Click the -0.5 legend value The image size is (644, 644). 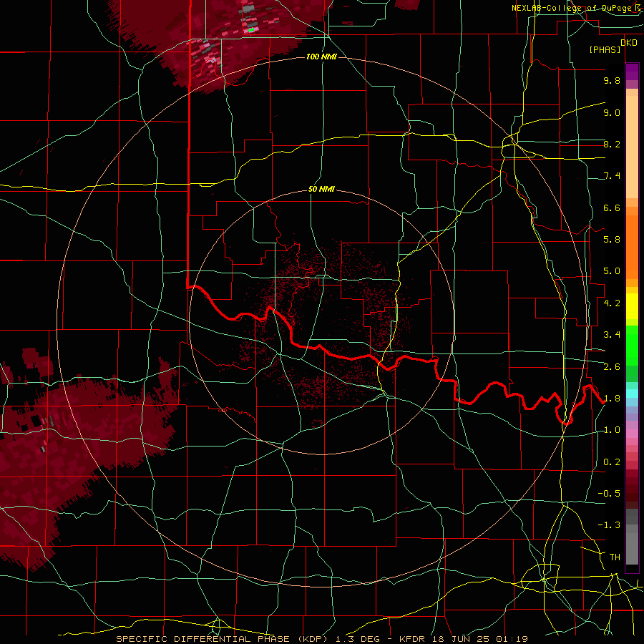[x=609, y=494]
